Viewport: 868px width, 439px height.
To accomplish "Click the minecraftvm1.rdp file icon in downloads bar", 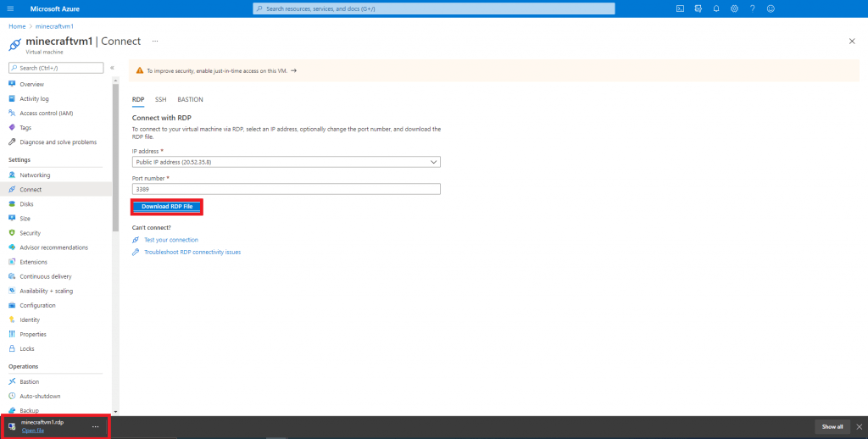I will pos(12,426).
